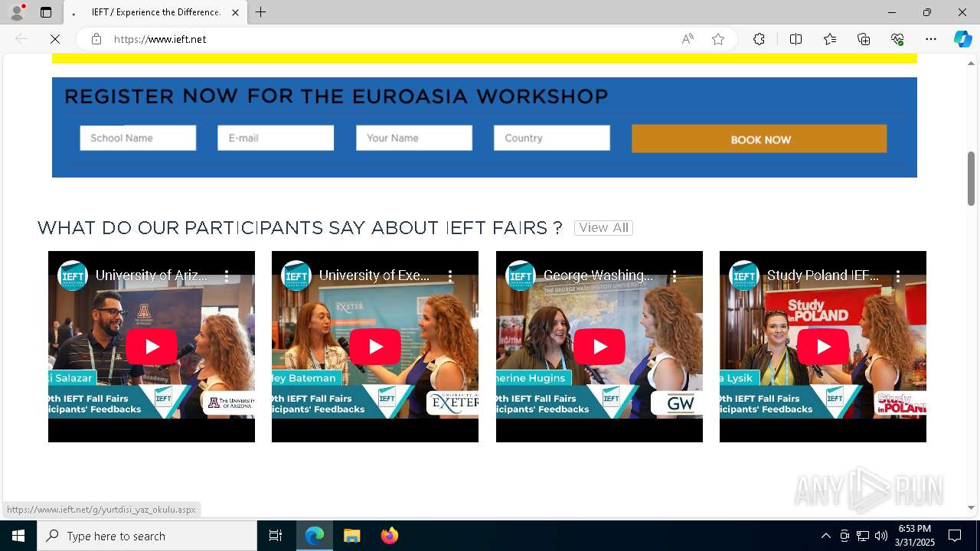
Task: Open Firefox from taskbar
Action: click(x=389, y=536)
